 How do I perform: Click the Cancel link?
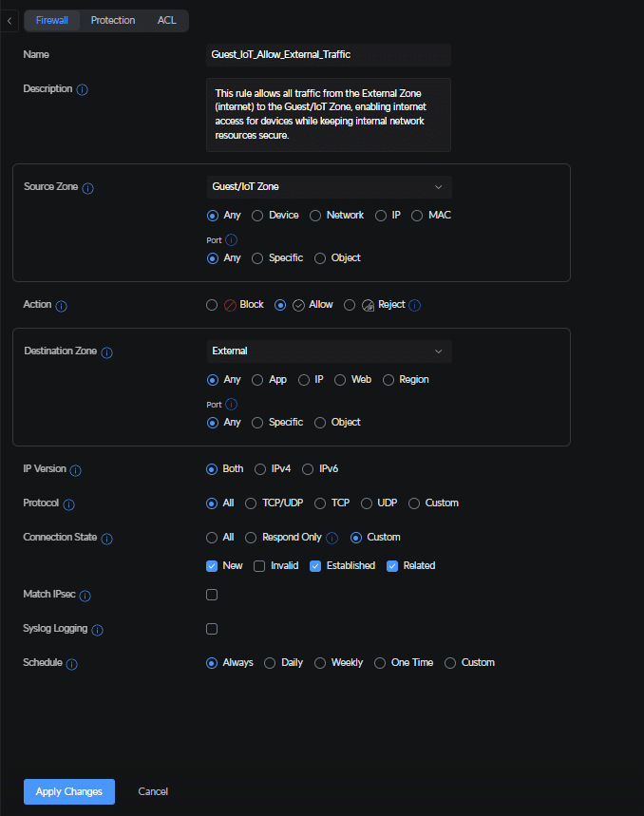[153, 791]
